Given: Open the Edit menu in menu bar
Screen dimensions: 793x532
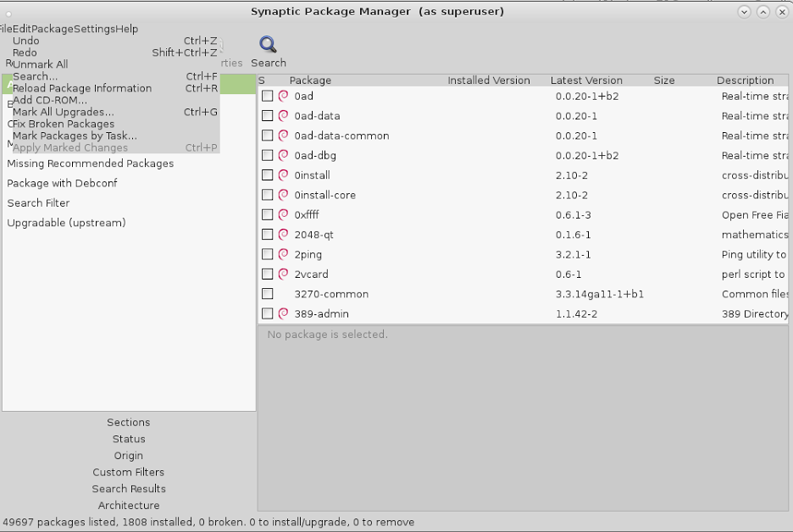Looking at the screenshot, I should pos(22,29).
